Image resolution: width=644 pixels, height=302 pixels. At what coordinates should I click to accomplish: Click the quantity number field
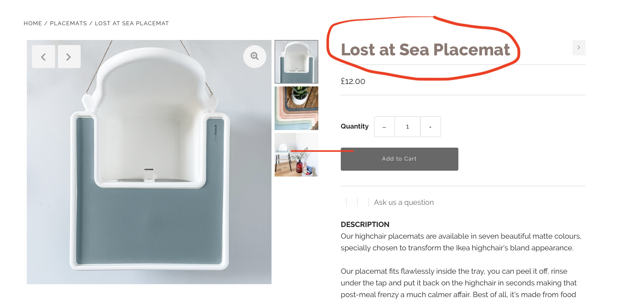point(407,127)
